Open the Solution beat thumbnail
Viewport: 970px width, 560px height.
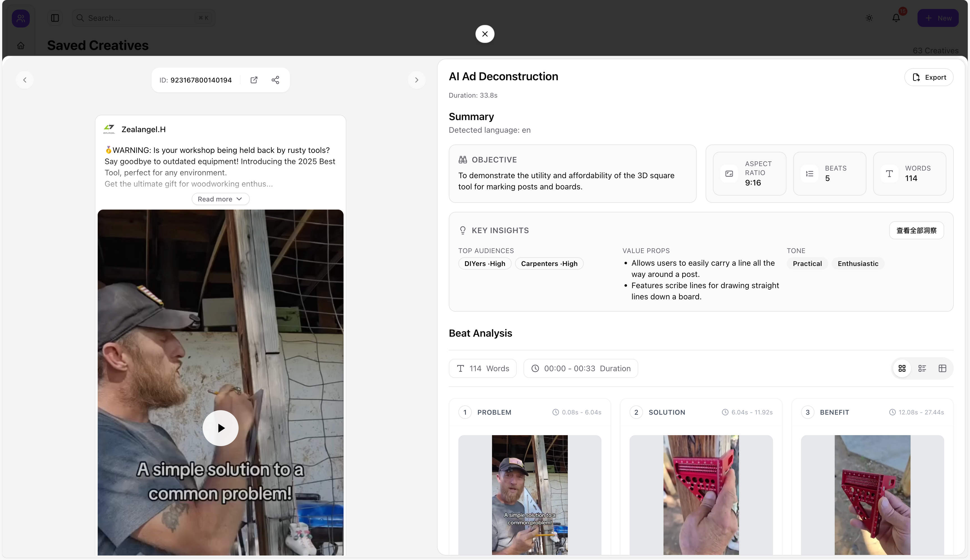[x=701, y=495]
